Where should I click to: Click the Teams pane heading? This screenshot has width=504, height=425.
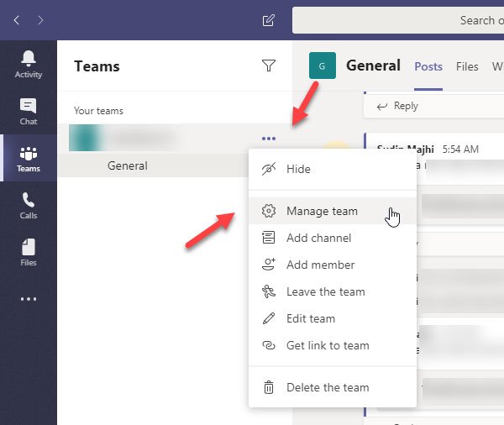click(x=97, y=66)
